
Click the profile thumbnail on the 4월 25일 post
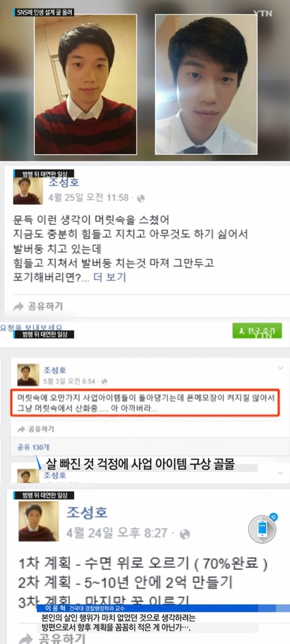[28, 191]
